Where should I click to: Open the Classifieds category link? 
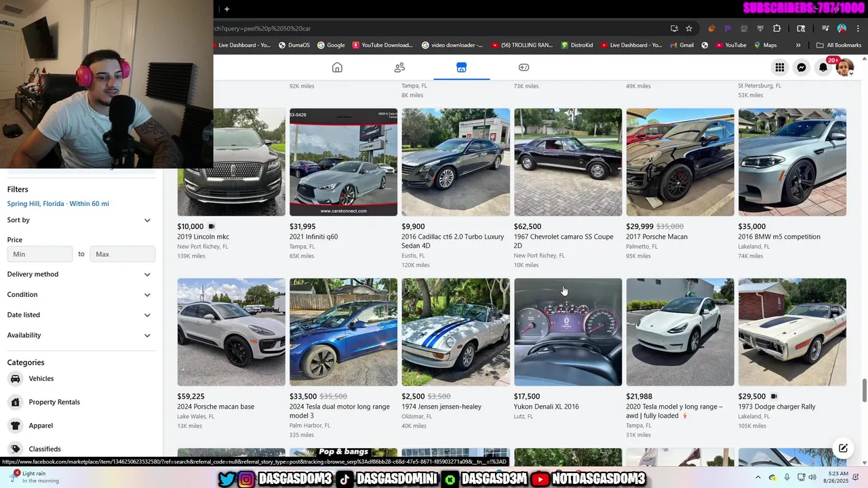[45, 449]
